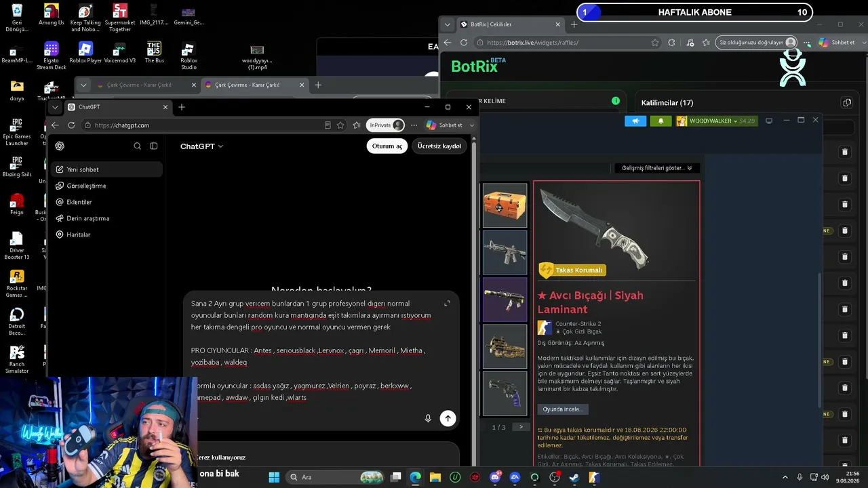
Task: Click the microphone dictation icon in ChatGPT prompt
Action: click(x=428, y=418)
